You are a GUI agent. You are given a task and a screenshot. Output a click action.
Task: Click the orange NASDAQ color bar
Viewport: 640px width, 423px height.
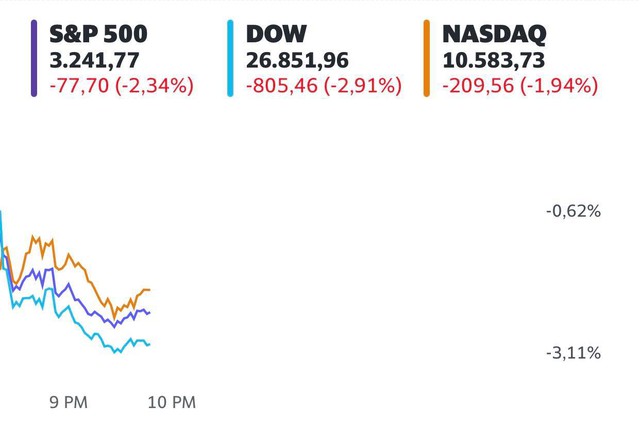point(427,58)
